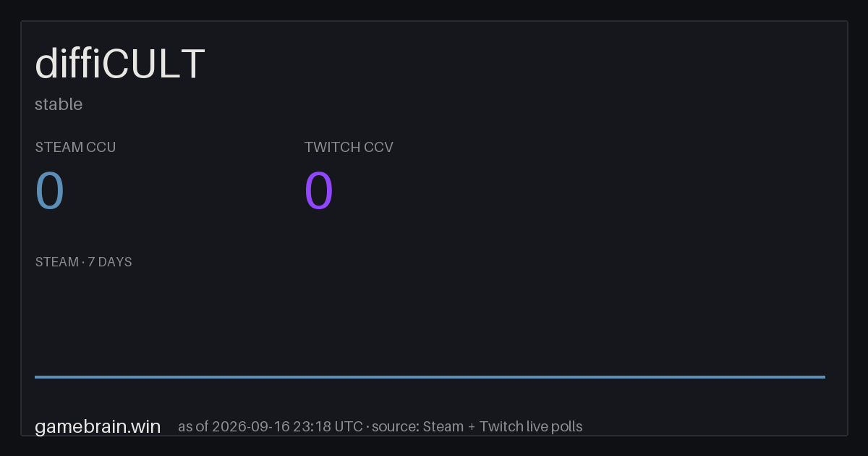Click the STEAM CCU heading
This screenshot has height=456, width=868.
click(75, 147)
